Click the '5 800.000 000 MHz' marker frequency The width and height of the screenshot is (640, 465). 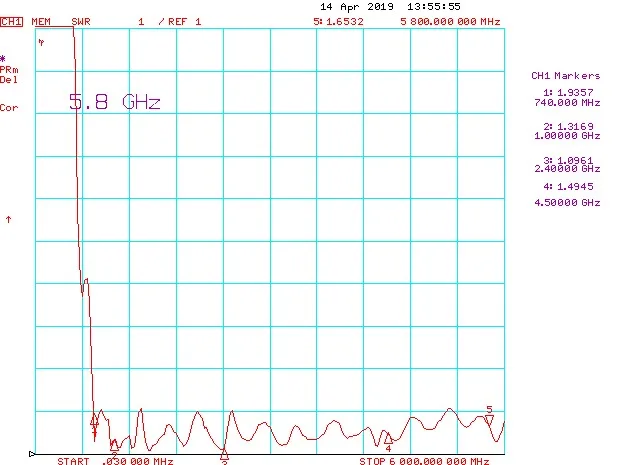pyautogui.click(x=450, y=22)
